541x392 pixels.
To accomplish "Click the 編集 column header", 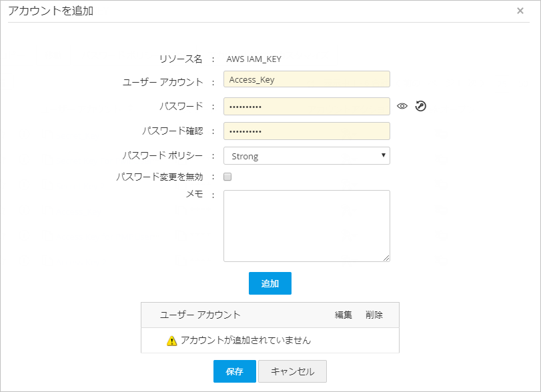I will pyautogui.click(x=344, y=315).
